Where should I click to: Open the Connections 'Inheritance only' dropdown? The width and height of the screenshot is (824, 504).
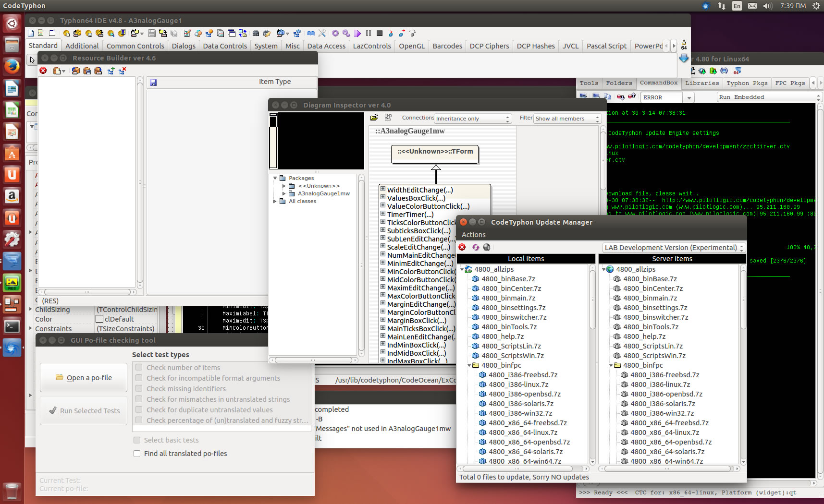pos(473,119)
